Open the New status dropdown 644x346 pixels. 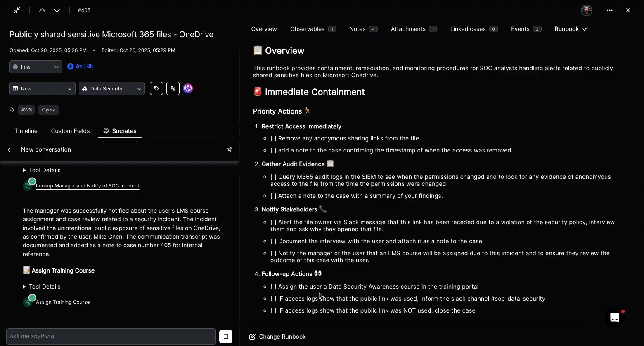point(43,88)
